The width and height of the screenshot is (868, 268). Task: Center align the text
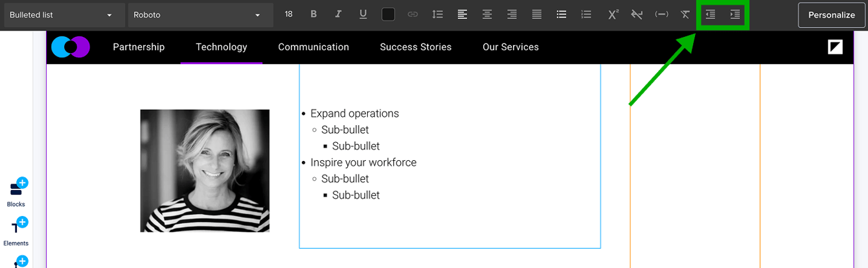pyautogui.click(x=487, y=14)
